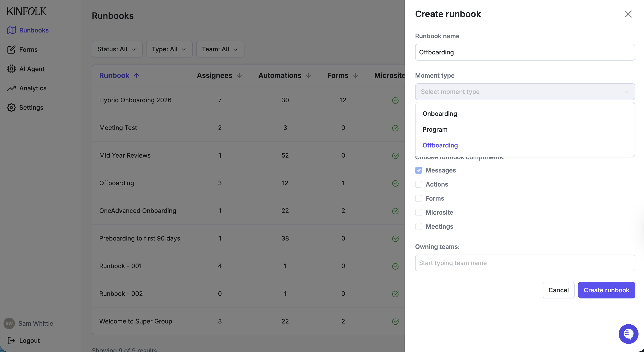This screenshot has width=644, height=352.
Task: Open Runbooks map icon in sidebar
Action: 11,30
